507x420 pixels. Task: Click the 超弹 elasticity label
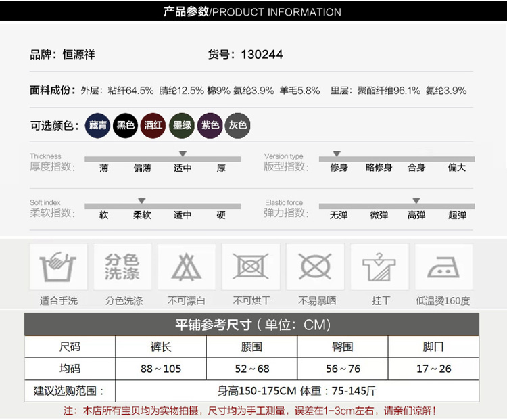pyautogui.click(x=457, y=215)
